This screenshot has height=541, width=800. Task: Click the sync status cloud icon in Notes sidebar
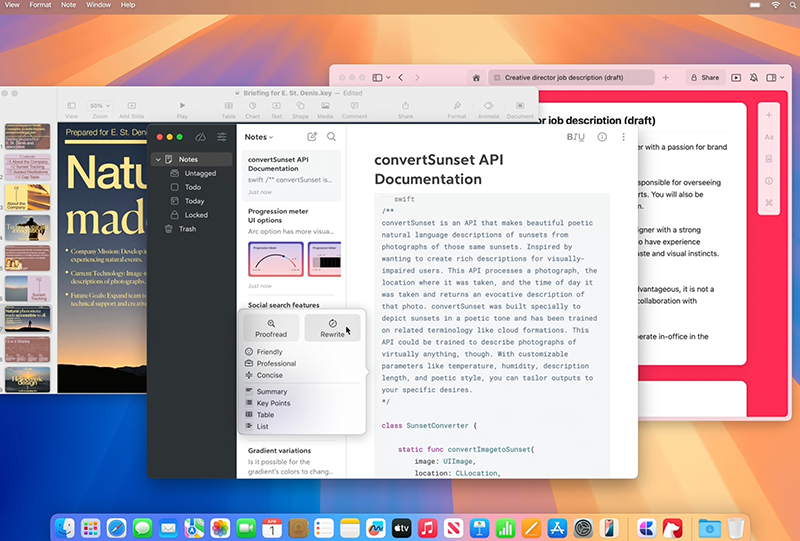tap(201, 137)
